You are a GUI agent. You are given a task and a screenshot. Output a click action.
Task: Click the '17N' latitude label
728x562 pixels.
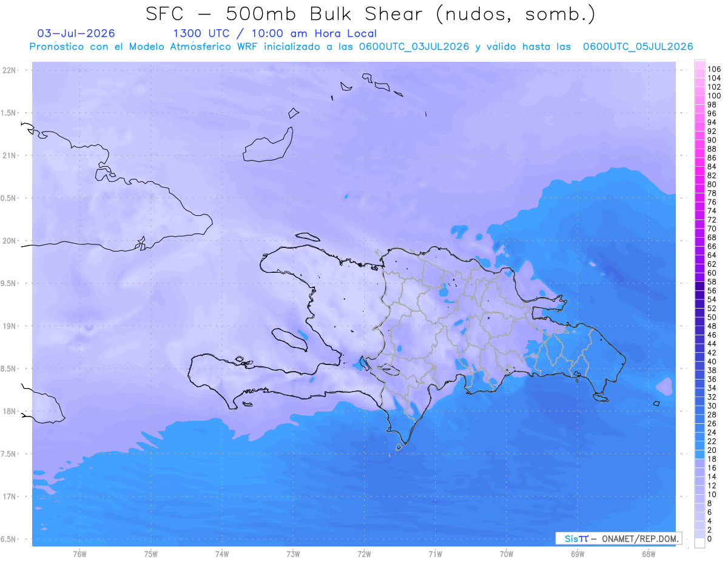(x=9, y=497)
